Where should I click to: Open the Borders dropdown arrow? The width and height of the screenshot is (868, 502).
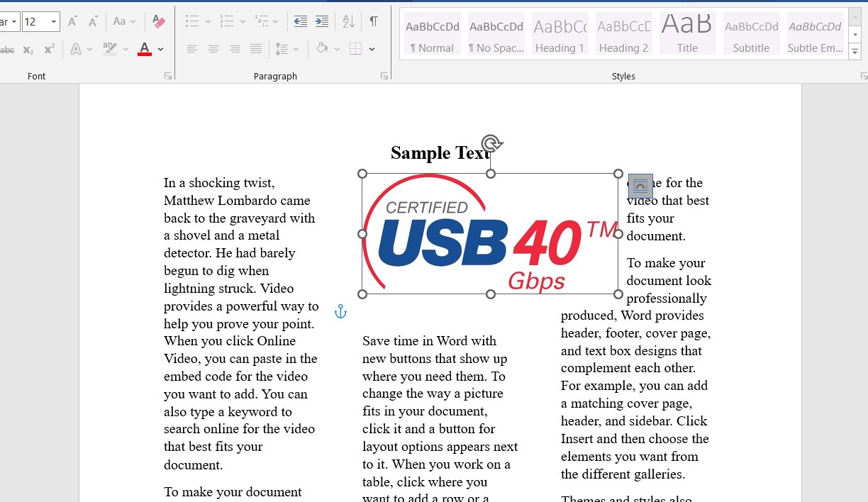(372, 50)
